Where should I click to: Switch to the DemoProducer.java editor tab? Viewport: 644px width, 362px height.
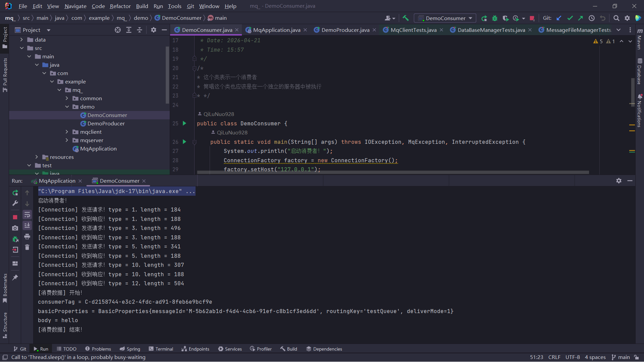tap(345, 30)
